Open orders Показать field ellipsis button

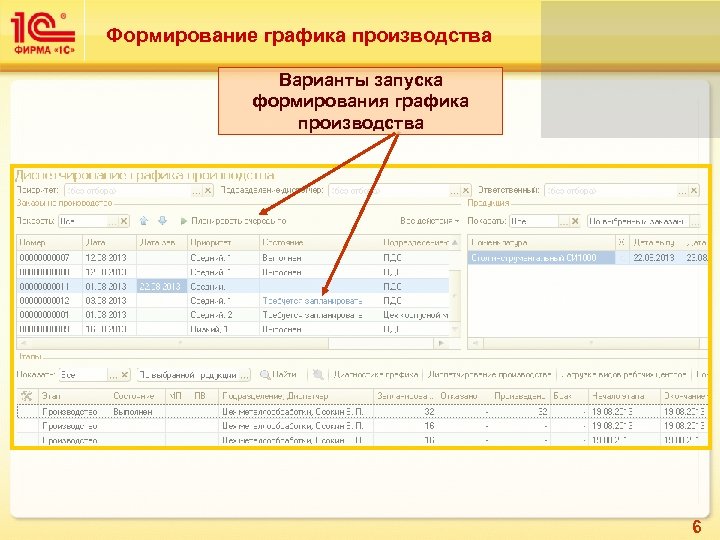click(x=112, y=221)
